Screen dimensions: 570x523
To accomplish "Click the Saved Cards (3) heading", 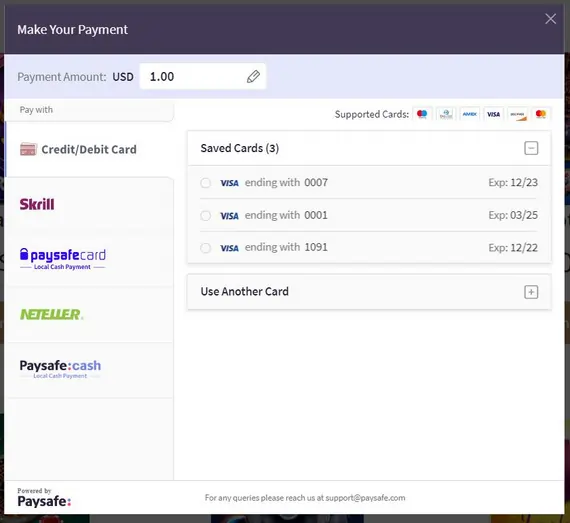I will tap(240, 148).
